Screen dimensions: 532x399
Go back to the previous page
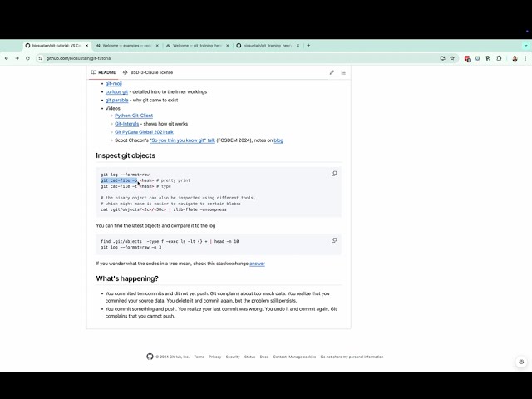coord(7,58)
